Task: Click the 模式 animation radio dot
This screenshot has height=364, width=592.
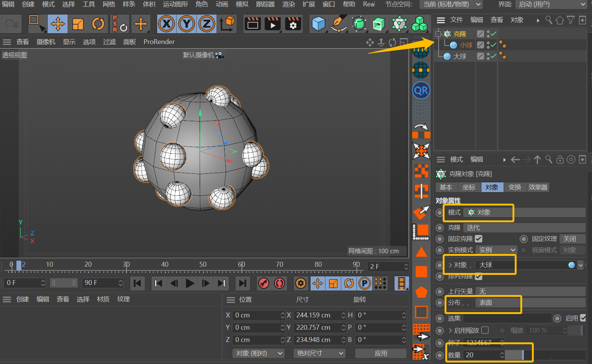Action: coord(440,213)
